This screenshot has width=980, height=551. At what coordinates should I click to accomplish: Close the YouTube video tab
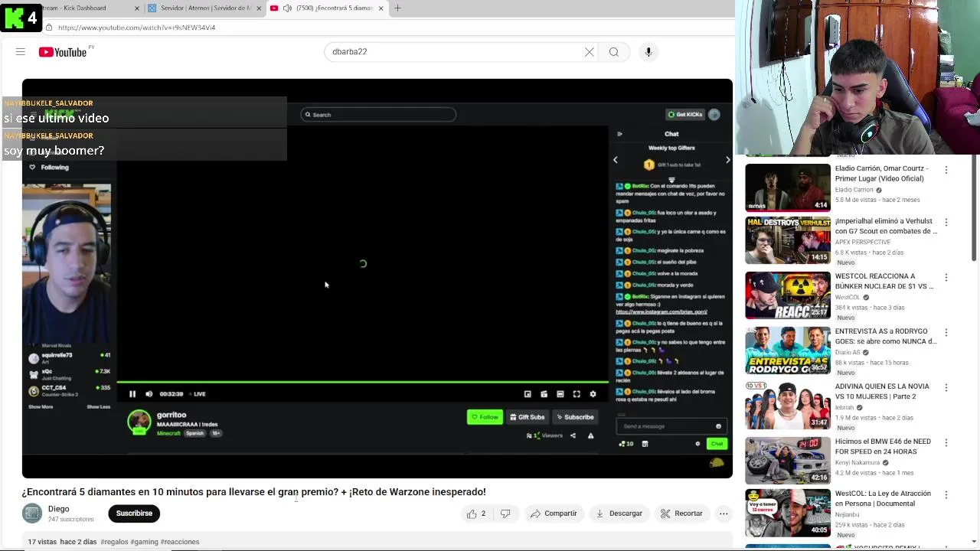pyautogui.click(x=381, y=8)
